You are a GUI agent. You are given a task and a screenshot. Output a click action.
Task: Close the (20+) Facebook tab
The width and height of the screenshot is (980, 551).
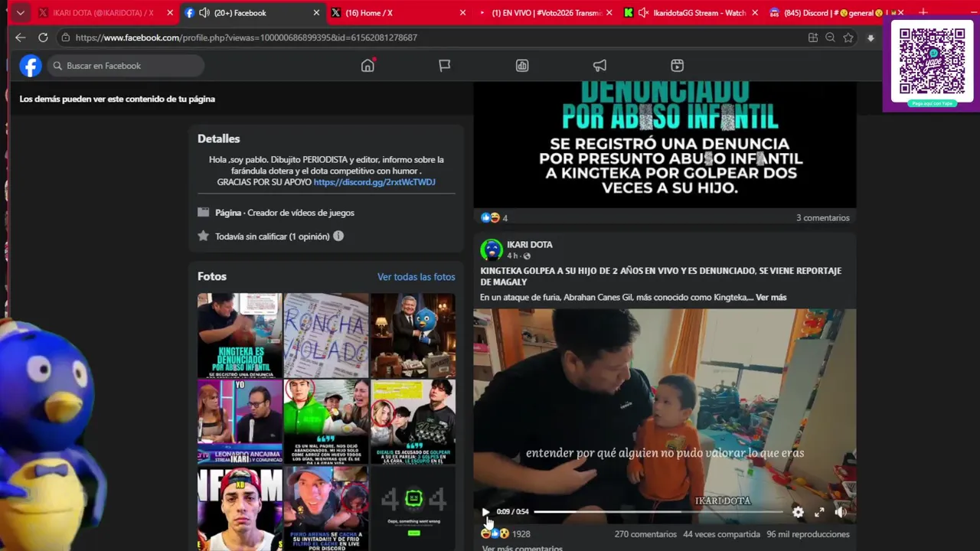click(316, 13)
